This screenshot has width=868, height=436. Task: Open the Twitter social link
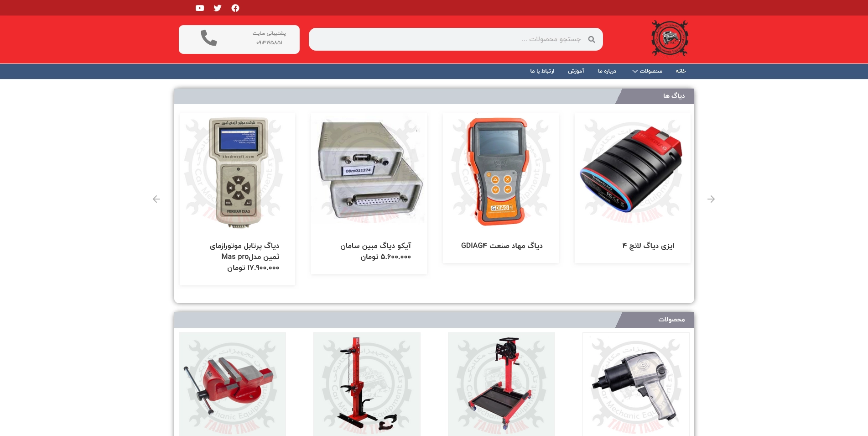click(x=218, y=8)
